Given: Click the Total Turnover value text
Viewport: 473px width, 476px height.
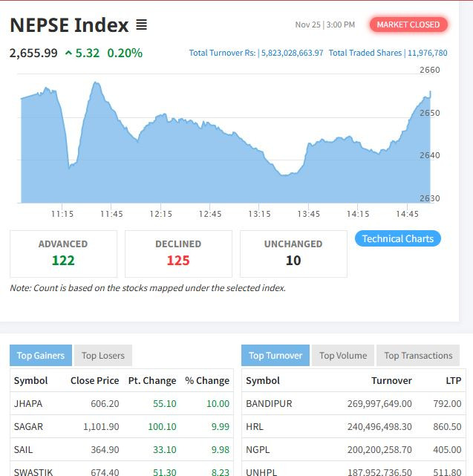Looking at the screenshot, I should point(256,53).
